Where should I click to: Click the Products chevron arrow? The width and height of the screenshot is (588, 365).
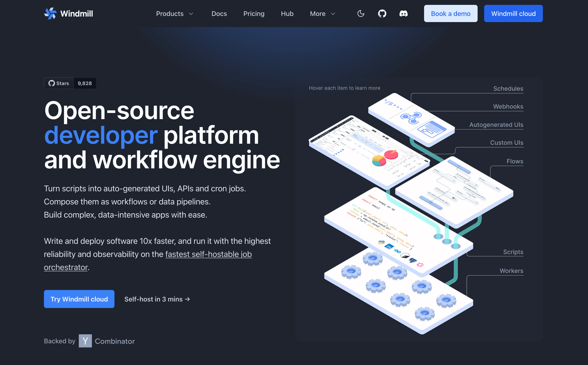click(191, 14)
